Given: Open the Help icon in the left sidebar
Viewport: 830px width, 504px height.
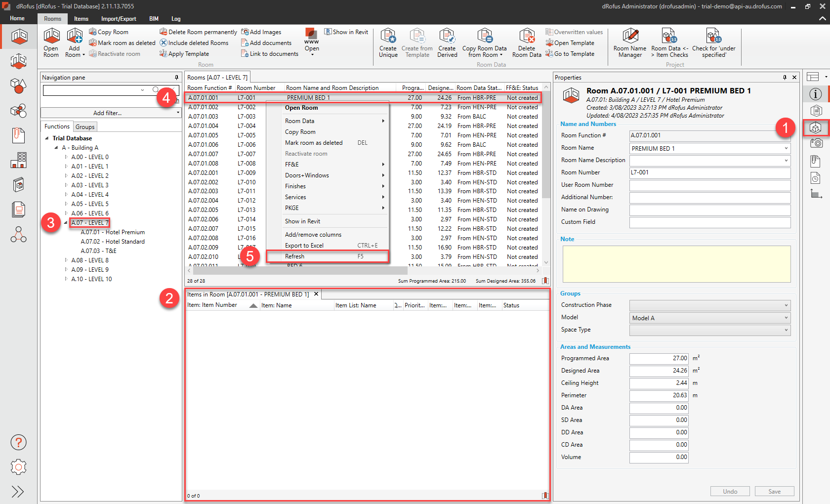Looking at the screenshot, I should tap(18, 442).
